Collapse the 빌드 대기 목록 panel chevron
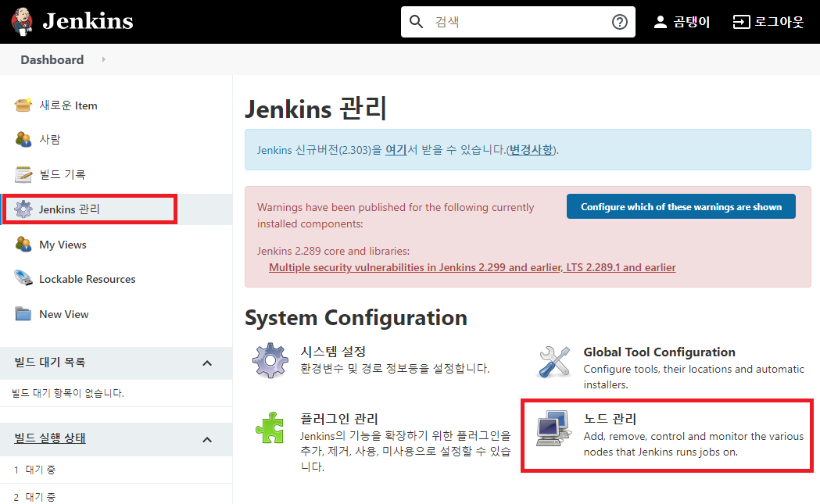Image resolution: width=820 pixels, height=504 pixels. [207, 363]
